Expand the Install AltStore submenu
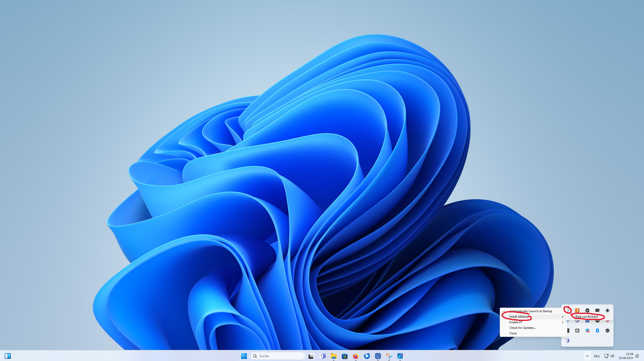Viewport: 644px width, 361px height. coord(518,316)
